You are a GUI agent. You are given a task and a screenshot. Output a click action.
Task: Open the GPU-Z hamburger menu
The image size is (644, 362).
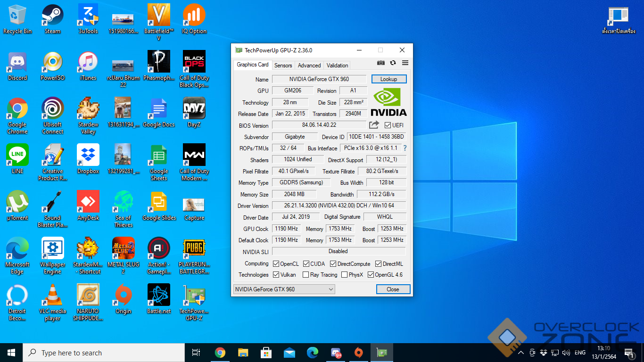point(405,63)
